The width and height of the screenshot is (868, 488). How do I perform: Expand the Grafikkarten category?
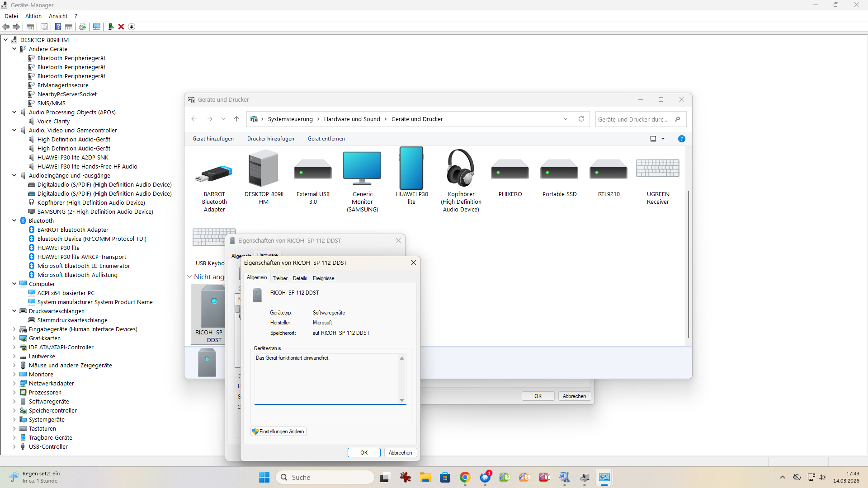click(x=14, y=338)
